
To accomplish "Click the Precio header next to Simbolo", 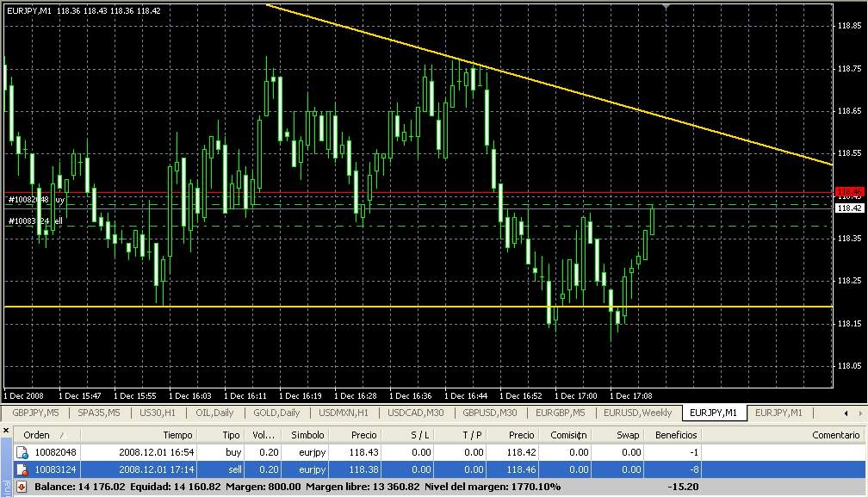I will pos(355,435).
